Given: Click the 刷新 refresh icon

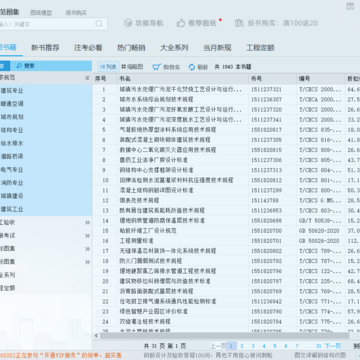Looking at the screenshot, I should click(192, 67).
